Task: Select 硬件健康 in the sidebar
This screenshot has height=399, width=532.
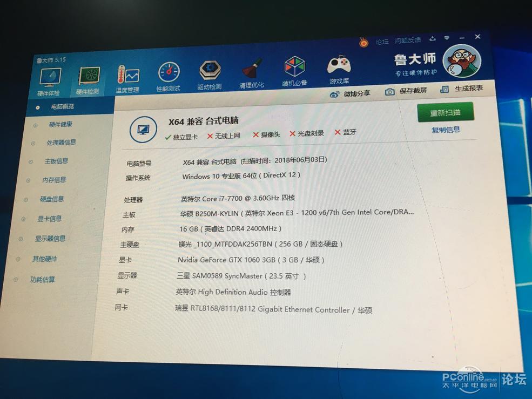Action: pyautogui.click(x=60, y=124)
